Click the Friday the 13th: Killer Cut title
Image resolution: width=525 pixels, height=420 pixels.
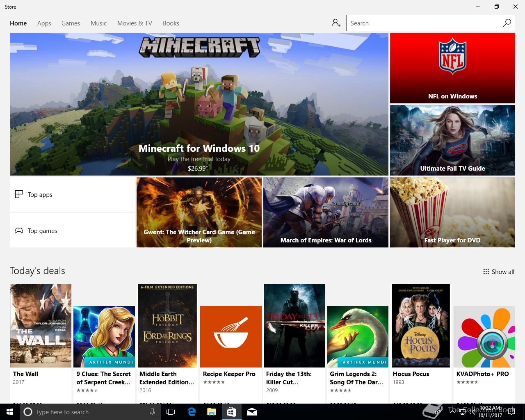tap(289, 378)
